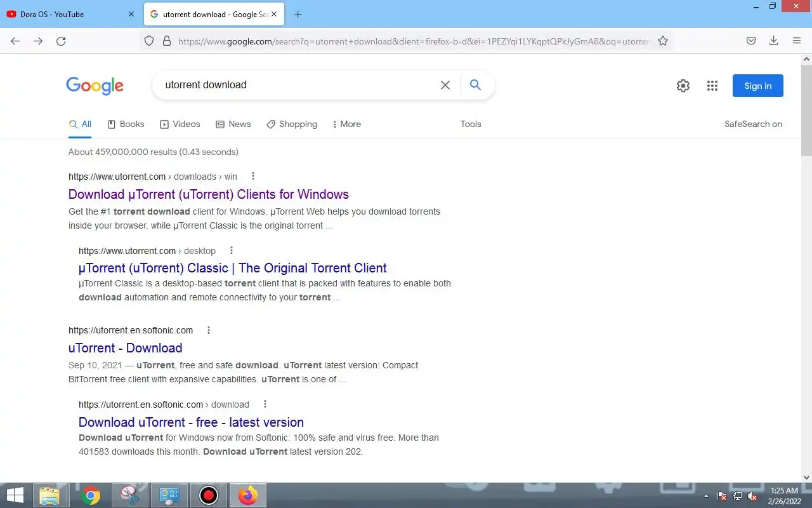
Task: Switch to Books results
Action: coord(126,124)
